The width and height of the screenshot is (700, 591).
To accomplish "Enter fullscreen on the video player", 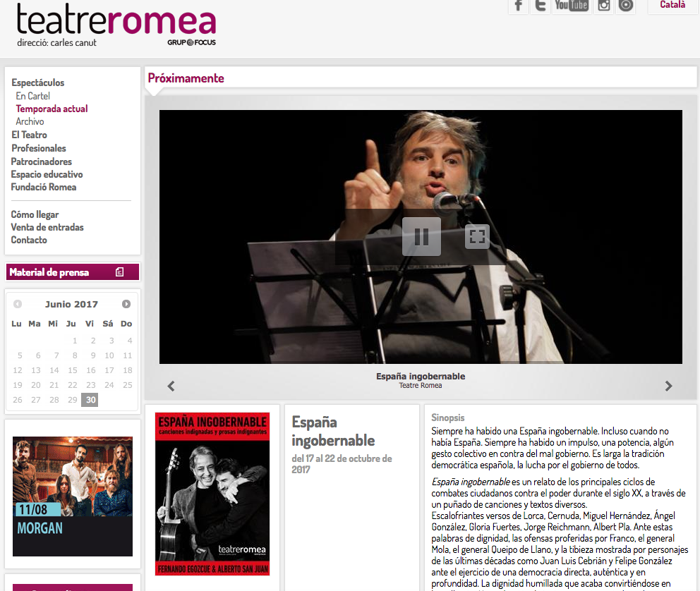I will coord(477,236).
